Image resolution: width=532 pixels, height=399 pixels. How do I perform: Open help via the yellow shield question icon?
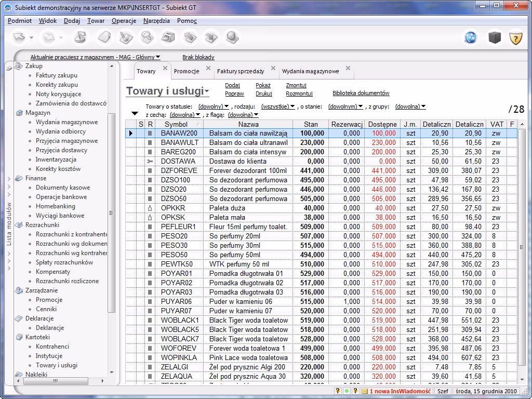pyautogui.click(x=515, y=38)
